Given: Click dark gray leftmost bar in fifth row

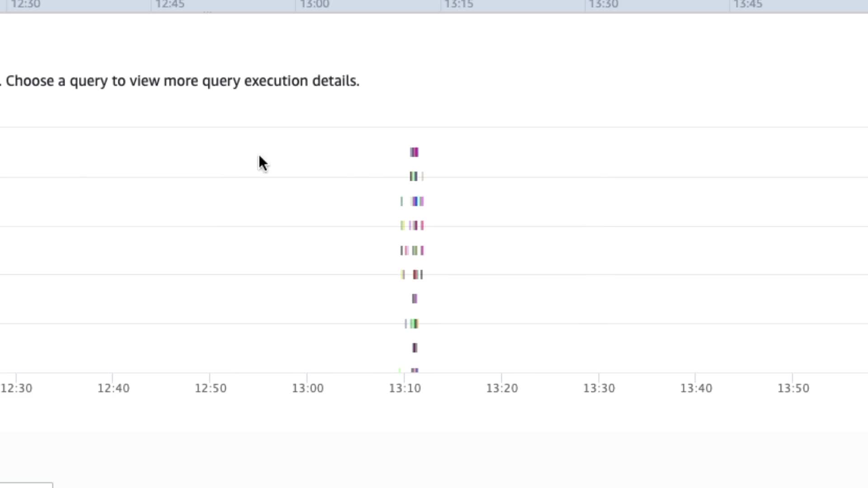Looking at the screenshot, I should [x=401, y=250].
